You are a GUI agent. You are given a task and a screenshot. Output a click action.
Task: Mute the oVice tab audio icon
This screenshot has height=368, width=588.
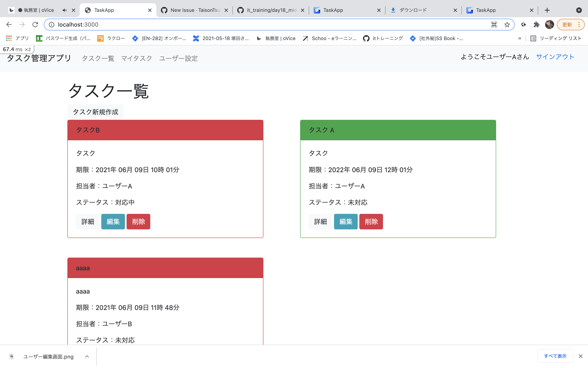64,10
